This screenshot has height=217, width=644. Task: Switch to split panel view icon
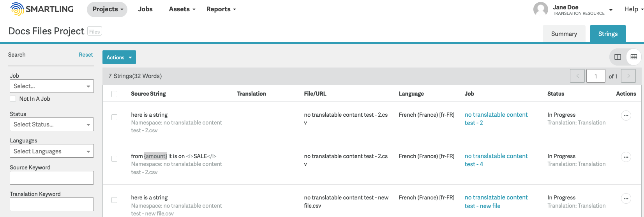pos(618,57)
